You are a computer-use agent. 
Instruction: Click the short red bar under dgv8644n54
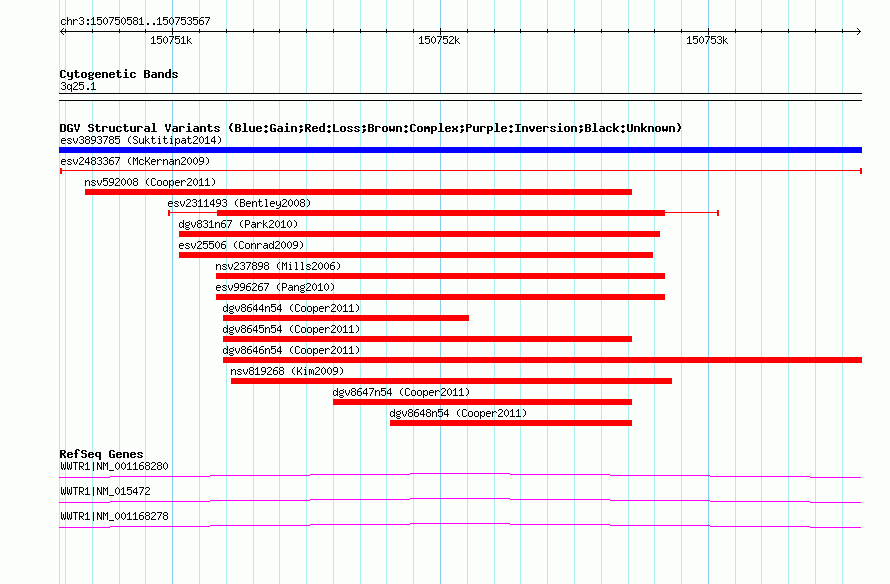346,318
